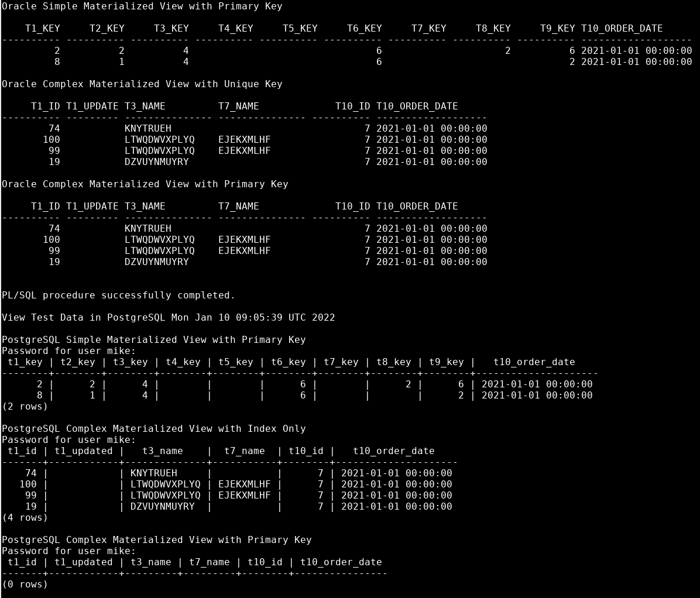Click password prompt under Index Only view heading
The image size is (700, 598).
pyautogui.click(x=68, y=440)
